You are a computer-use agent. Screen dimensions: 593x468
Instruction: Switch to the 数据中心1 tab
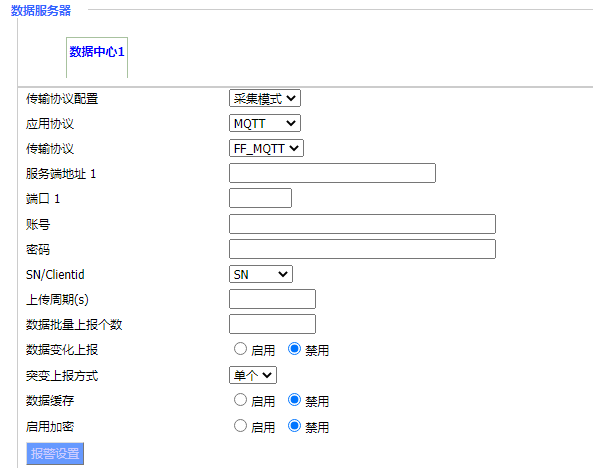click(97, 51)
